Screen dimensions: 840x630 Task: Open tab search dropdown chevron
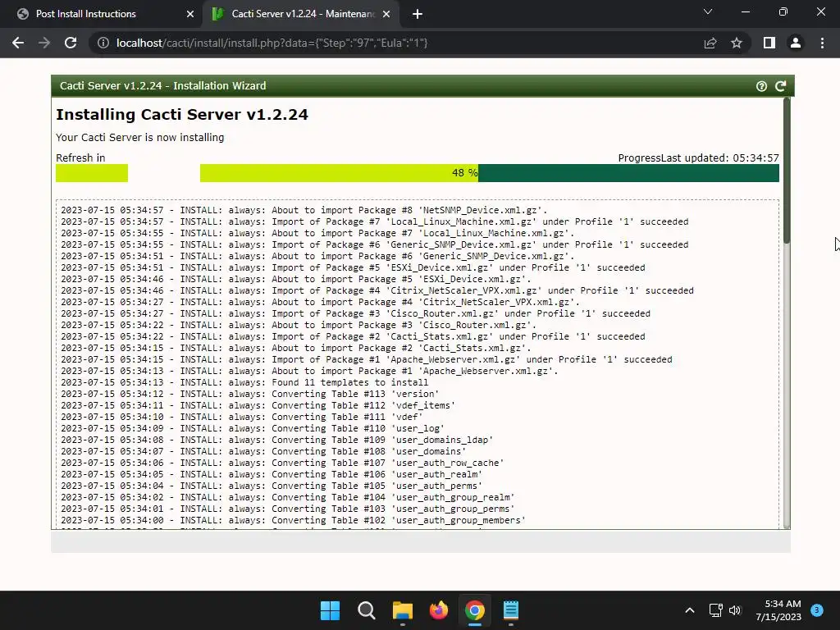(708, 11)
